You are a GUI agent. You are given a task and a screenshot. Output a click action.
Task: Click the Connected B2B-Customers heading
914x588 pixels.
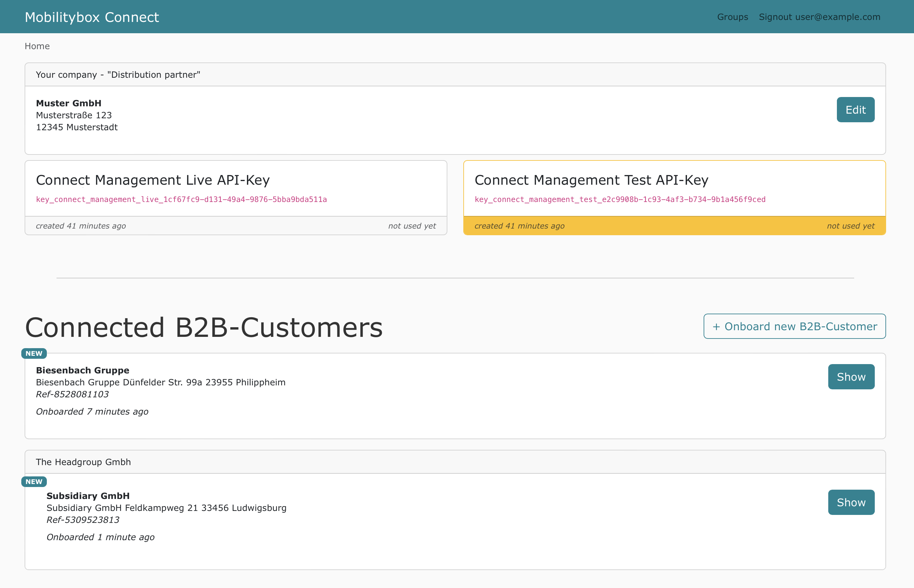(x=204, y=328)
